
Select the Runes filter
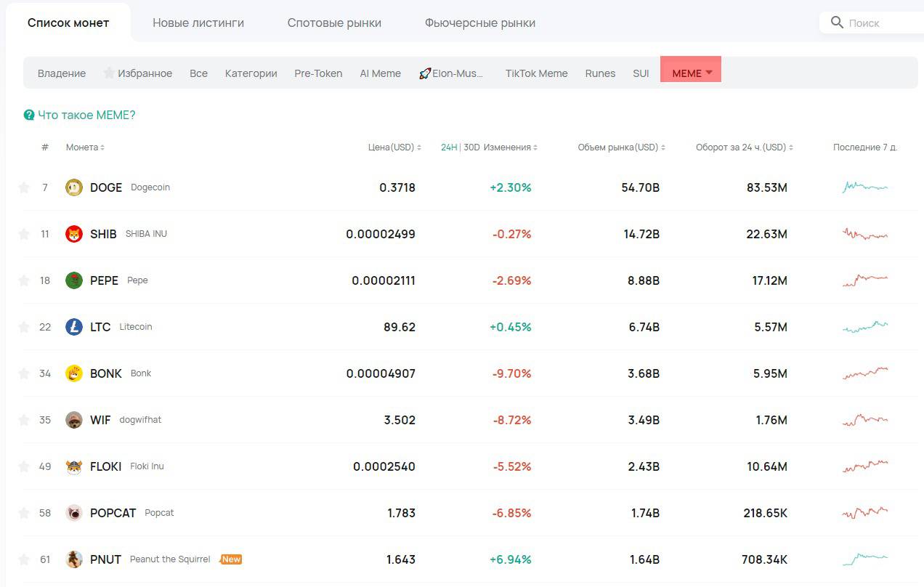600,73
